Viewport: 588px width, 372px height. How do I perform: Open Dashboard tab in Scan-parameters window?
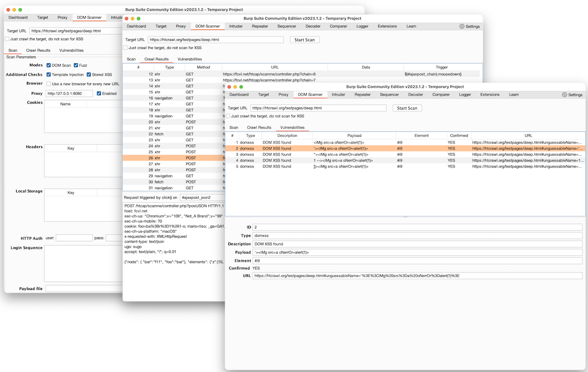click(18, 17)
